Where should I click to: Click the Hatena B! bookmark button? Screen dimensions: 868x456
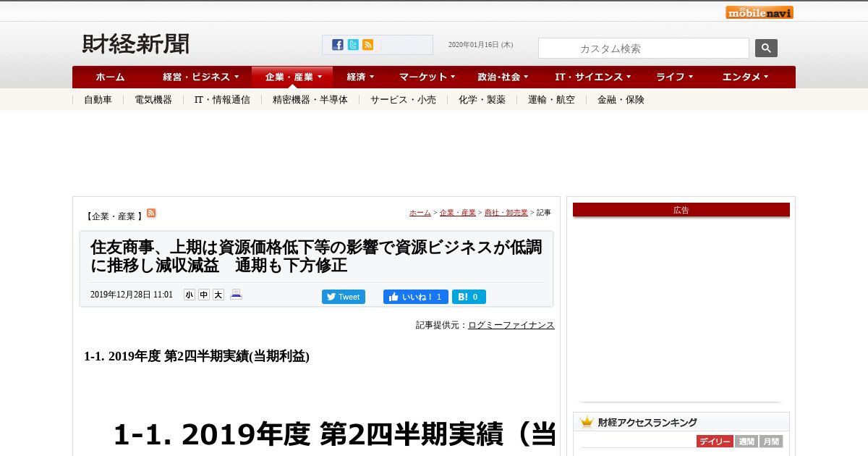click(469, 297)
